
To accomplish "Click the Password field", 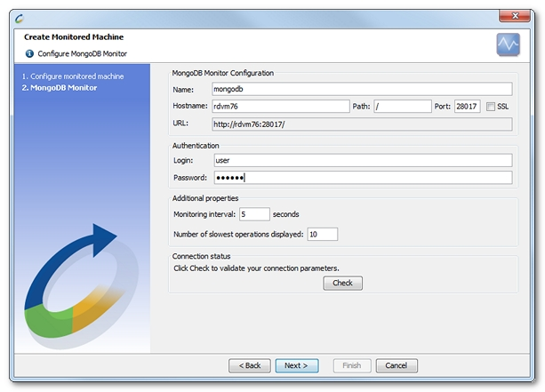I will [363, 178].
